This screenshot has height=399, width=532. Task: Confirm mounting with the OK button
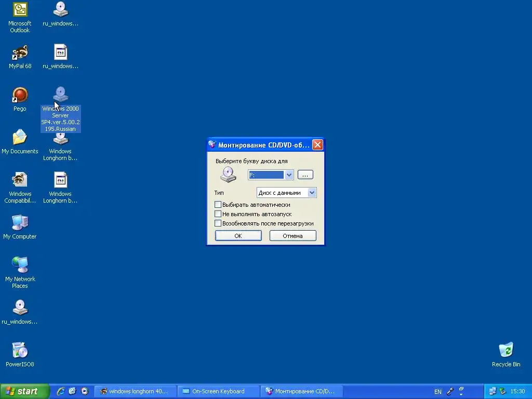(x=238, y=236)
